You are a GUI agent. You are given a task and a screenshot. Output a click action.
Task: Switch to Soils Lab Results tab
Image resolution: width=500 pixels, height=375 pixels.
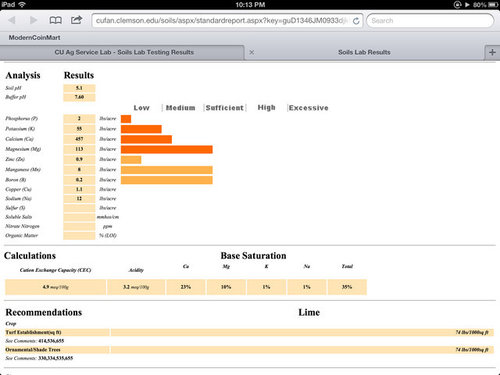364,52
